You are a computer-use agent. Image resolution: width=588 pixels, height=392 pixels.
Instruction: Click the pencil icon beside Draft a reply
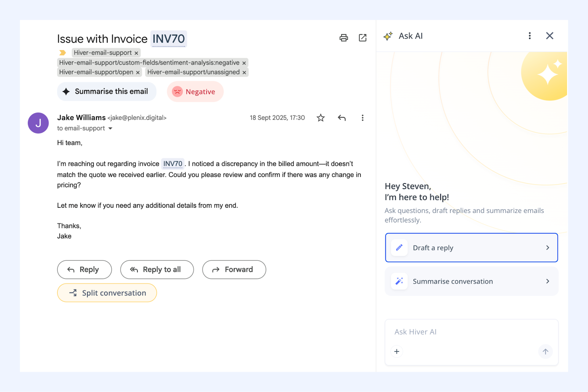399,247
